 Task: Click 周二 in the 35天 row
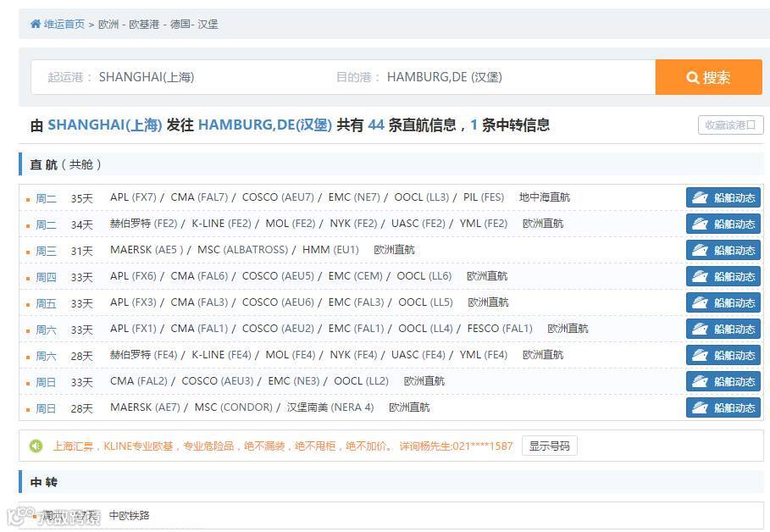46,198
